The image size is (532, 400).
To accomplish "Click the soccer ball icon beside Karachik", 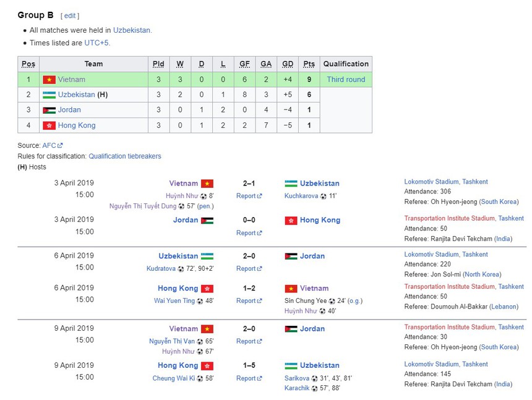I will pyautogui.click(x=314, y=388).
